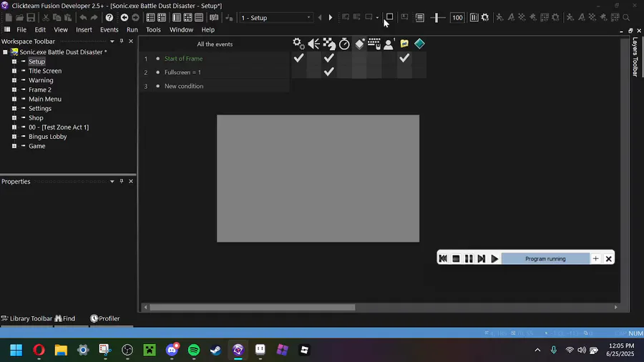This screenshot has height=362, width=644.
Task: Select the Start of Frame condition
Action: coord(184,59)
